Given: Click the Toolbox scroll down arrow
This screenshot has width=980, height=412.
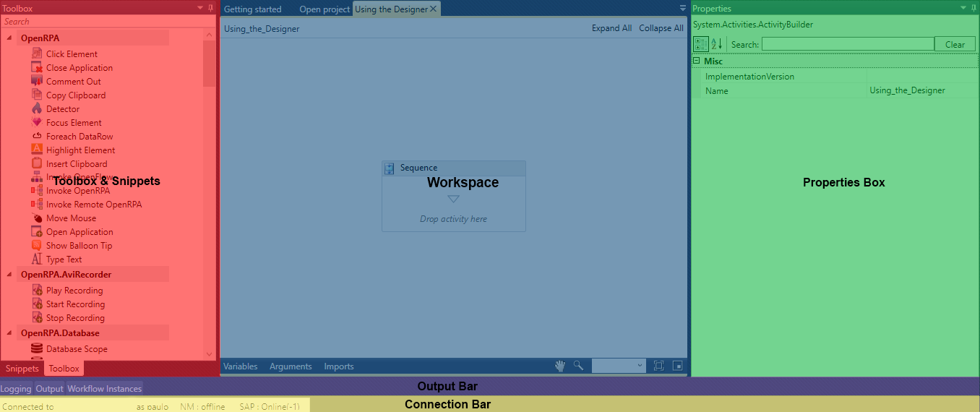Looking at the screenshot, I should [210, 354].
